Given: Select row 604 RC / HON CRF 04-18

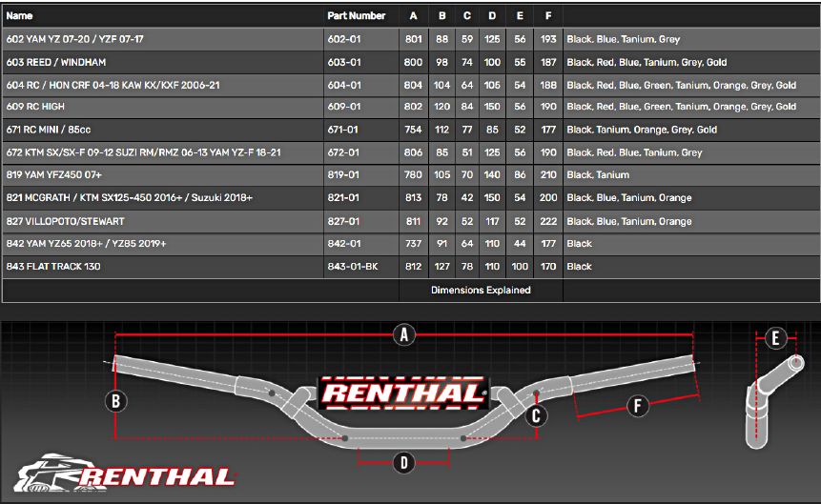Looking at the screenshot, I should [411, 85].
